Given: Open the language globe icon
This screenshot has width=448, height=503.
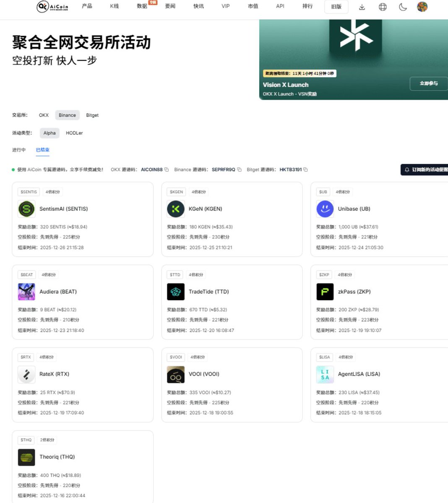Looking at the screenshot, I should [x=383, y=7].
